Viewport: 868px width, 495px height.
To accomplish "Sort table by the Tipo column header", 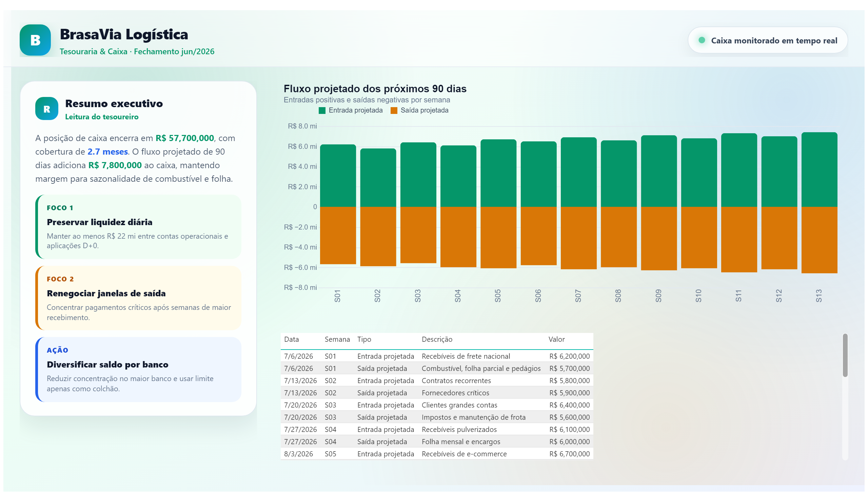I will pyautogui.click(x=364, y=339).
